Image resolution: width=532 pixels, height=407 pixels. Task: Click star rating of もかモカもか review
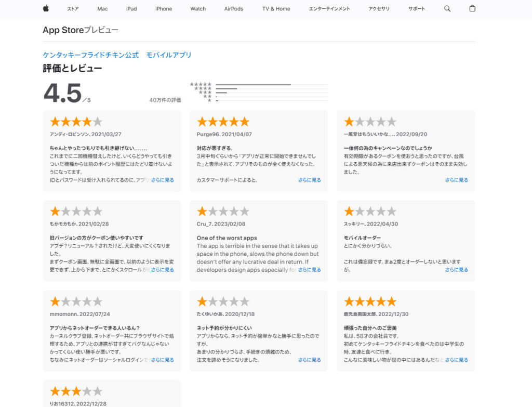76,212
